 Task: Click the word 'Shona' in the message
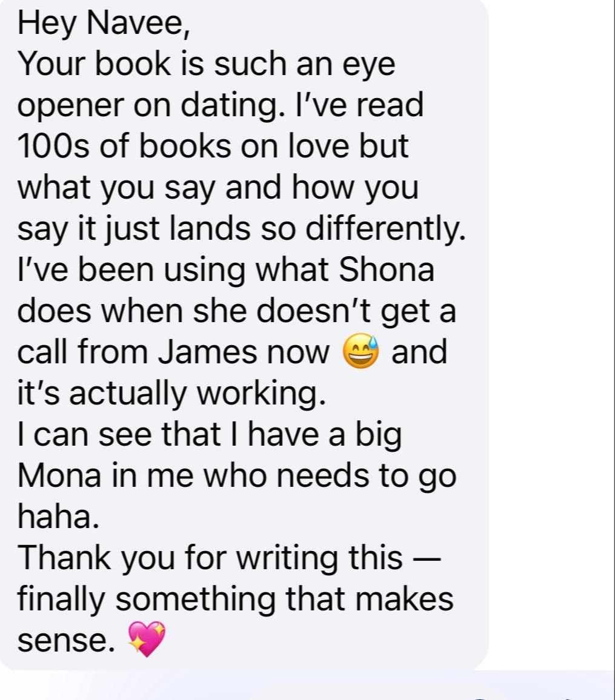387,269
